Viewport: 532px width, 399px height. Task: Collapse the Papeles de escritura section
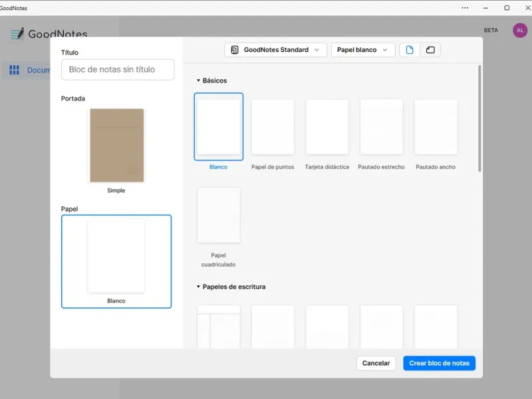(x=198, y=287)
